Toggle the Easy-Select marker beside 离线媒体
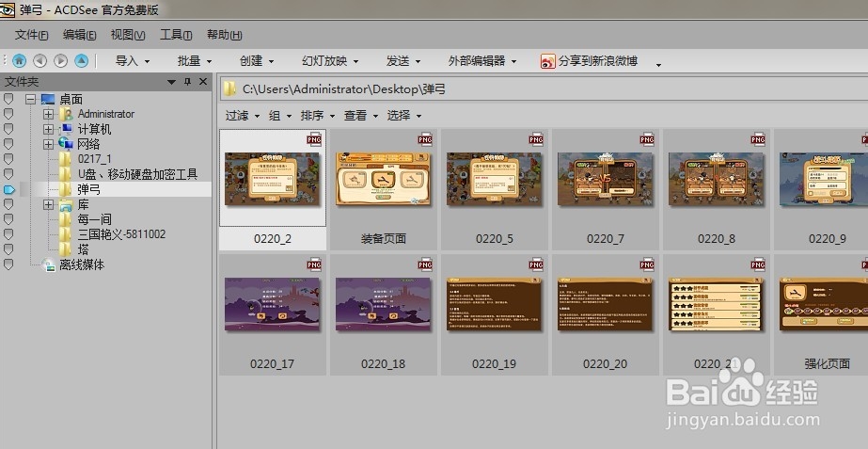The height and width of the screenshot is (449, 868). pos(8,265)
